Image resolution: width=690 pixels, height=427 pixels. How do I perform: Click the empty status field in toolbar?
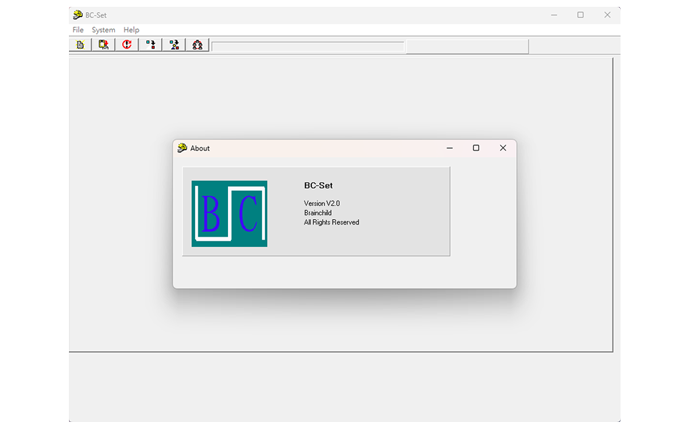click(x=308, y=46)
